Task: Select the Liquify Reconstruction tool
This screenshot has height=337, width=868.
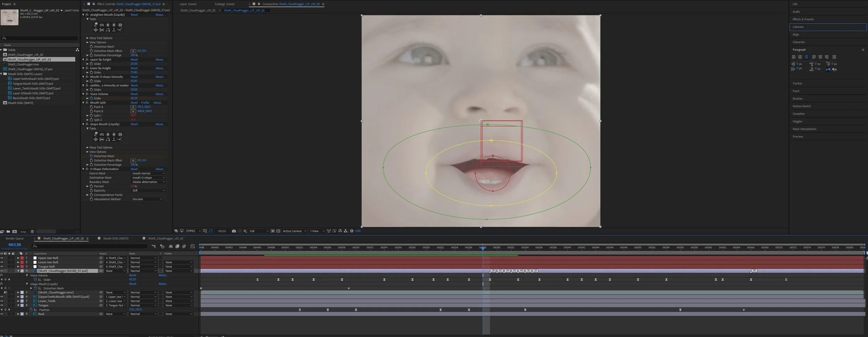Action: point(120,30)
